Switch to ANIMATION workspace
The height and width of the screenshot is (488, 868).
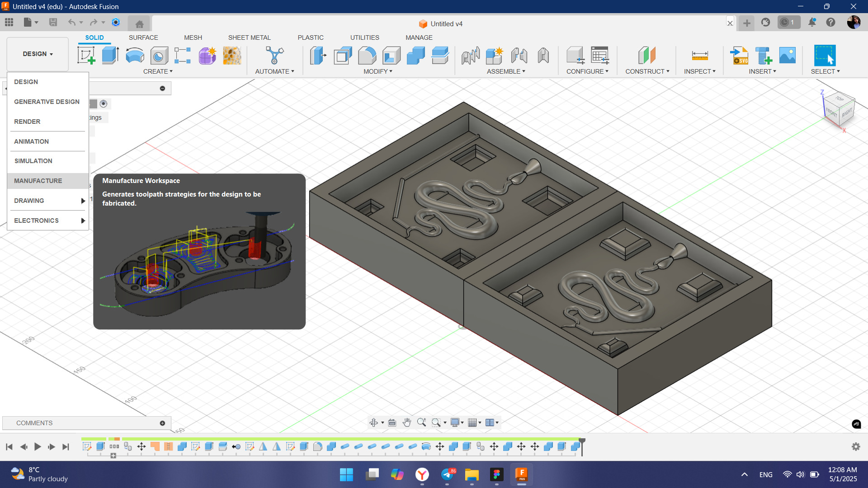coord(48,141)
